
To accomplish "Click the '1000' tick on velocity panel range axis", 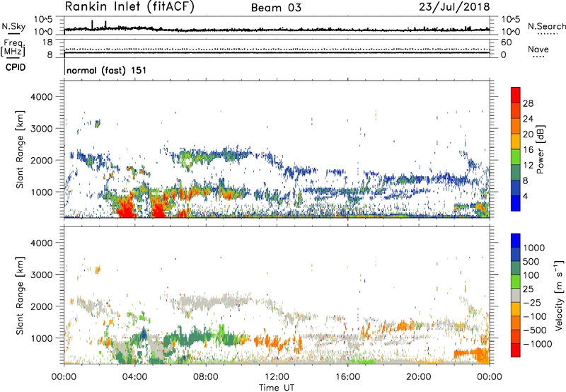I will 41,338.
